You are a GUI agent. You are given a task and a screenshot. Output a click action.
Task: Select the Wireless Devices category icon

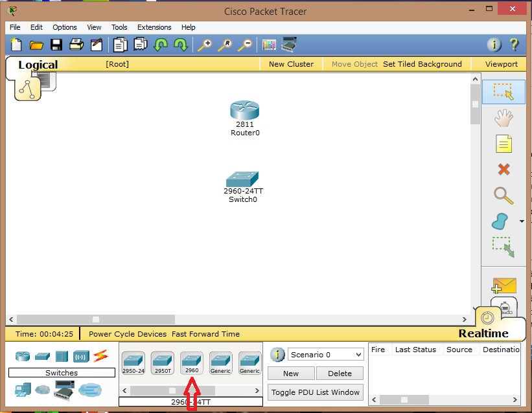[x=81, y=357]
